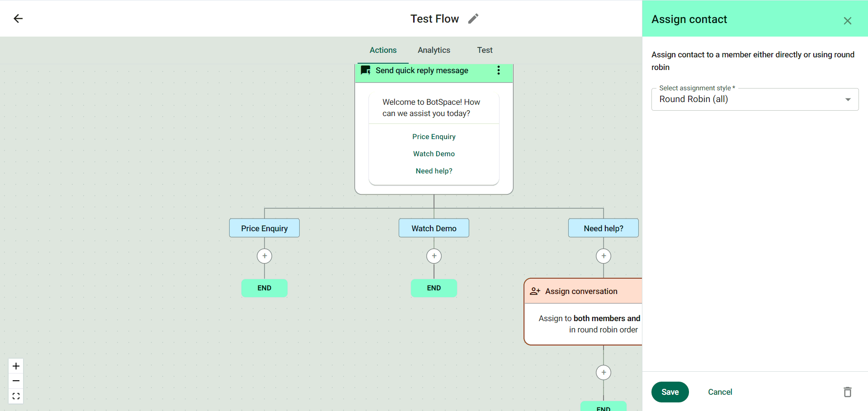The image size is (868, 411).
Task: Edit flow name with pencil icon
Action: (x=473, y=19)
